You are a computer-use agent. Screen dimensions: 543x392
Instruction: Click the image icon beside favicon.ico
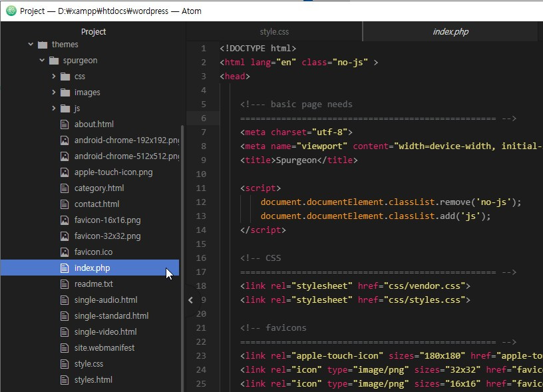tap(65, 252)
